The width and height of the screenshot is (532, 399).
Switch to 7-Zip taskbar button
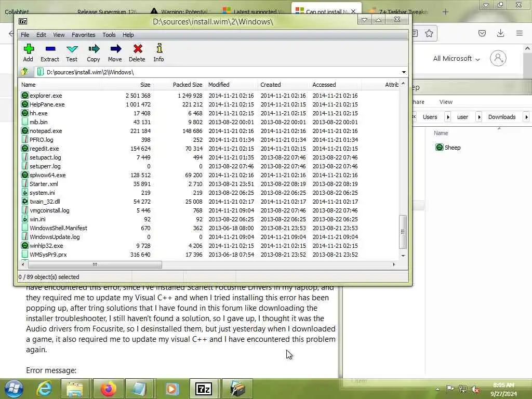(204, 389)
